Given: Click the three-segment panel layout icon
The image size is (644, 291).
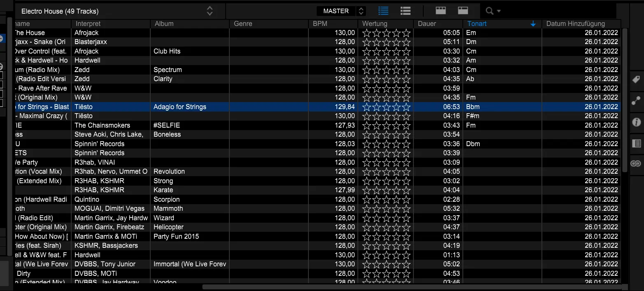Looking at the screenshot, I should [441, 11].
